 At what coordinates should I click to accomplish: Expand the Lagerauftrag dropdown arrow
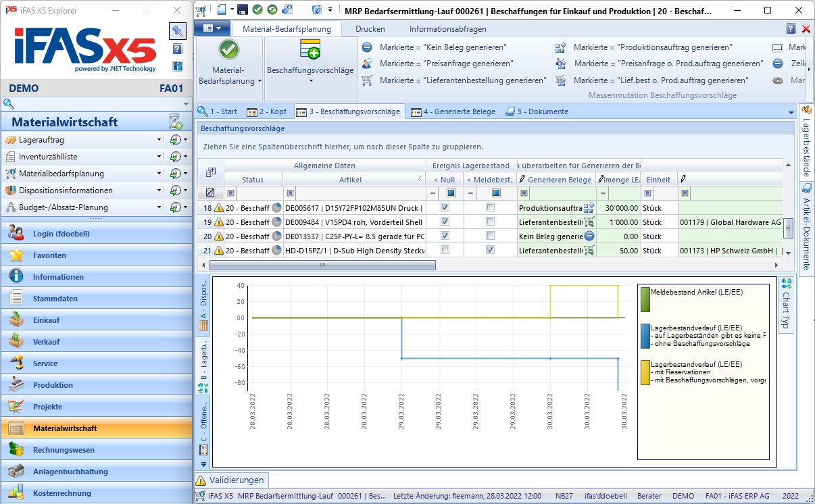(159, 140)
